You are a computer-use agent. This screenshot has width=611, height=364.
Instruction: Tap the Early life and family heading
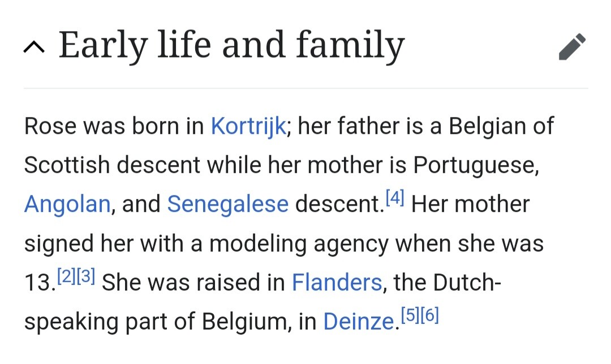click(231, 46)
